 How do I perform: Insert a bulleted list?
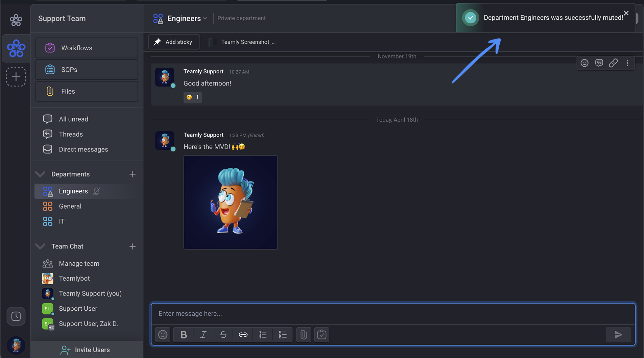coord(283,335)
